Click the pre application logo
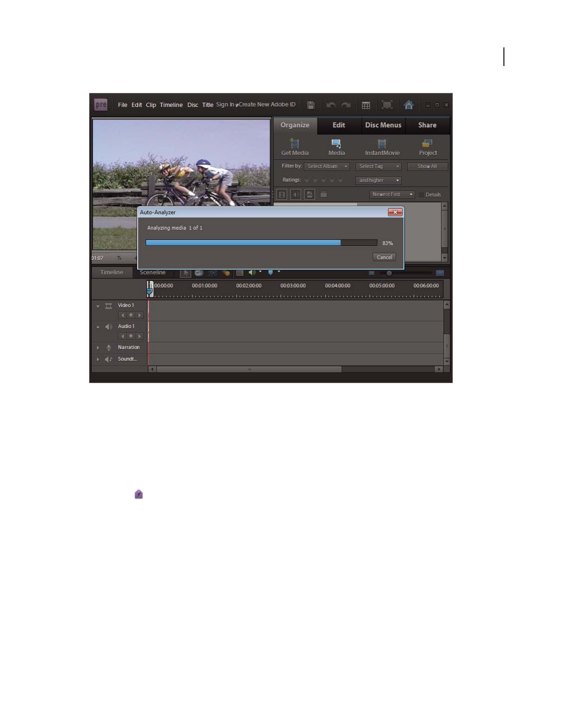The width and height of the screenshot is (569, 728). [101, 105]
